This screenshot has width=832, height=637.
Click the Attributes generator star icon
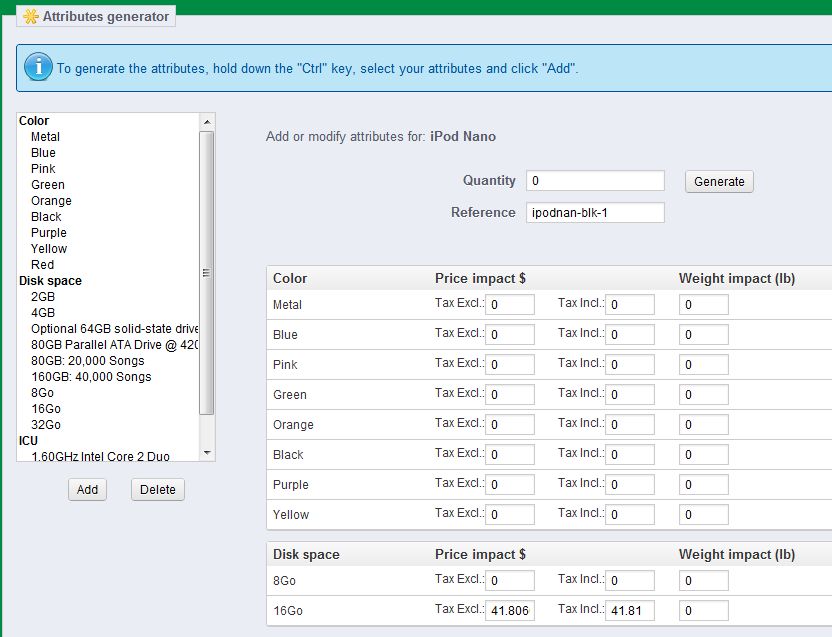tap(31, 17)
